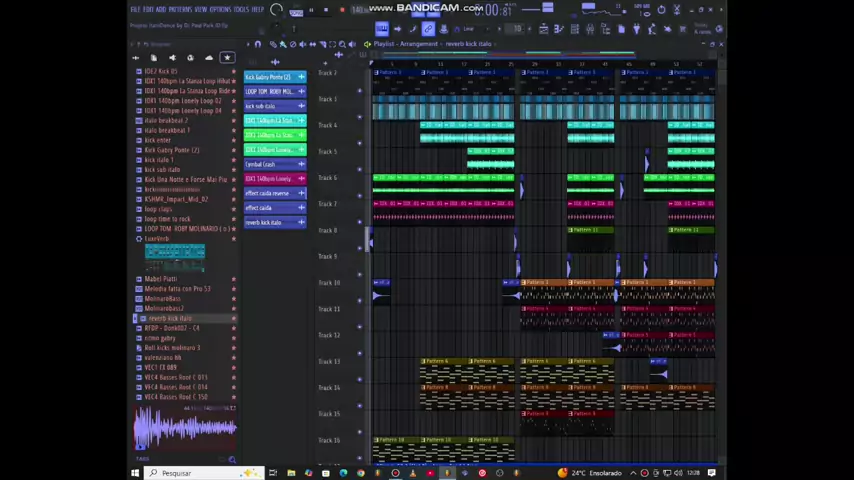Open the PATTERNS menu

tap(180, 9)
